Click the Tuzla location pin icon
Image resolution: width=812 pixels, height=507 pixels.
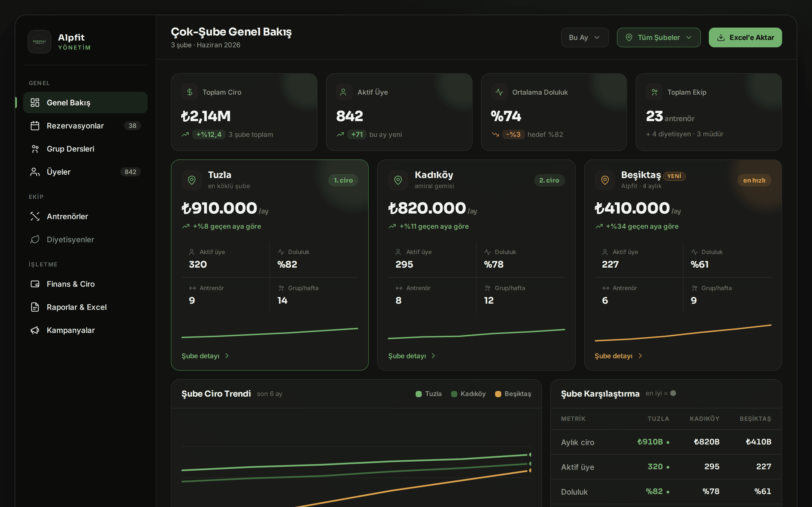[x=192, y=180]
